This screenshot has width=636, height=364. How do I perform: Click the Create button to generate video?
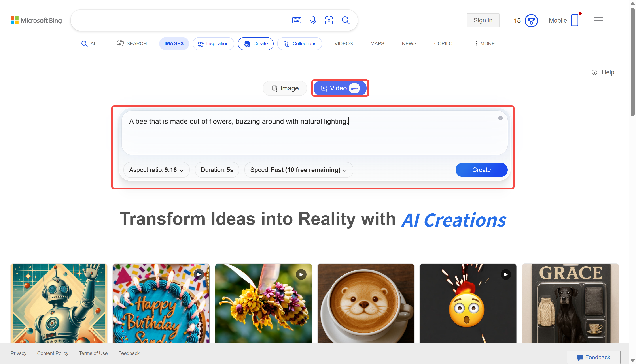481,170
